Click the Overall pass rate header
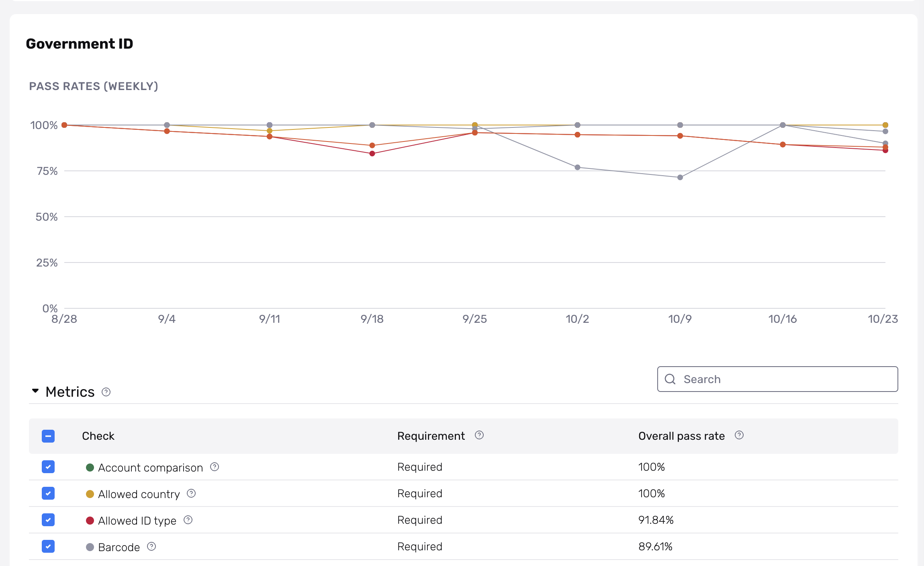924x566 pixels. [681, 436]
